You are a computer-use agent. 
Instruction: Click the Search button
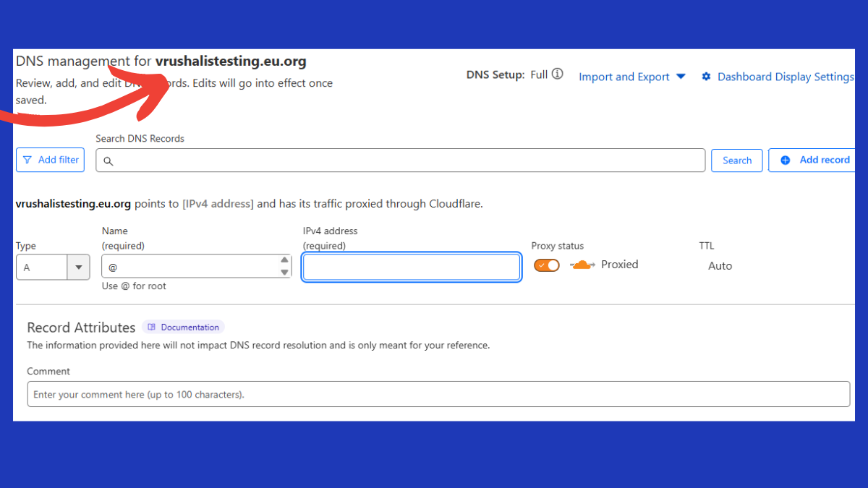click(x=736, y=160)
